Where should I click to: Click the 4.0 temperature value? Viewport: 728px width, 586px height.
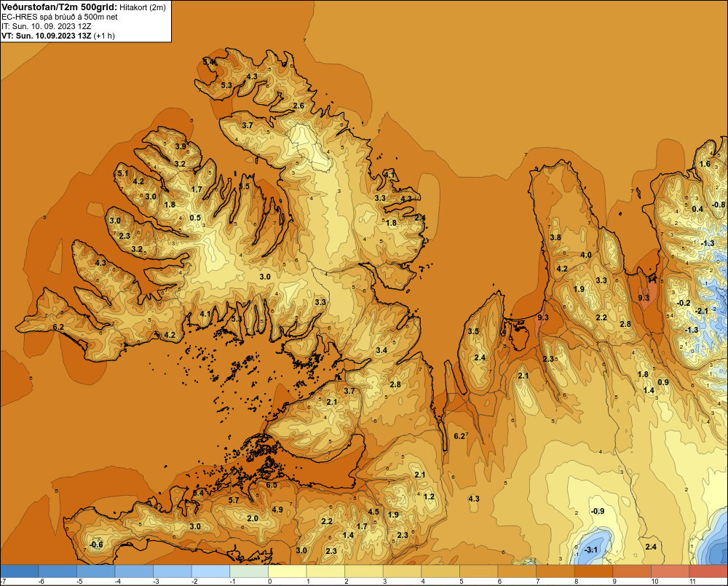(x=586, y=255)
